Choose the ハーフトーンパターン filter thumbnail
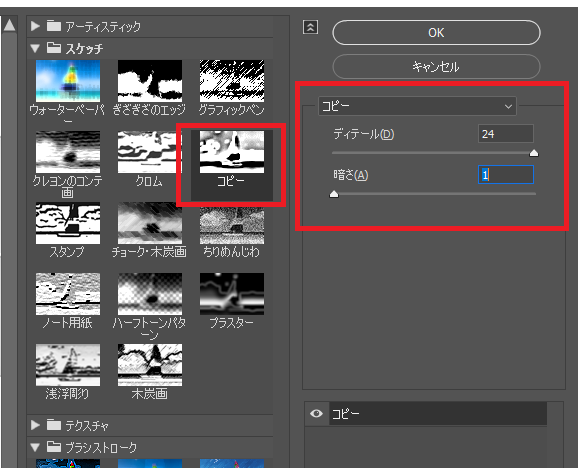 (x=150, y=294)
